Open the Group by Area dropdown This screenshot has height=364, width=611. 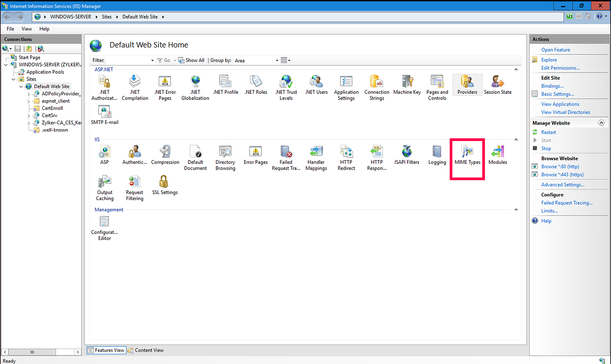(x=276, y=60)
